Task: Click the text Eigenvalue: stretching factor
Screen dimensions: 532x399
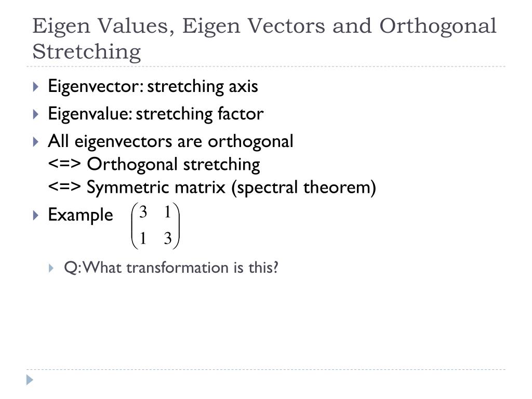Action: coord(156,114)
